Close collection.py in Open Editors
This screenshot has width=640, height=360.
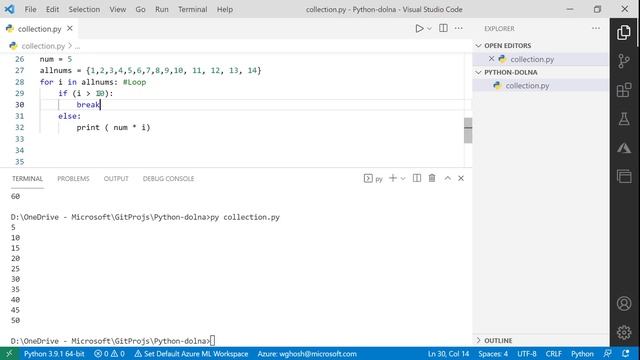pos(491,59)
